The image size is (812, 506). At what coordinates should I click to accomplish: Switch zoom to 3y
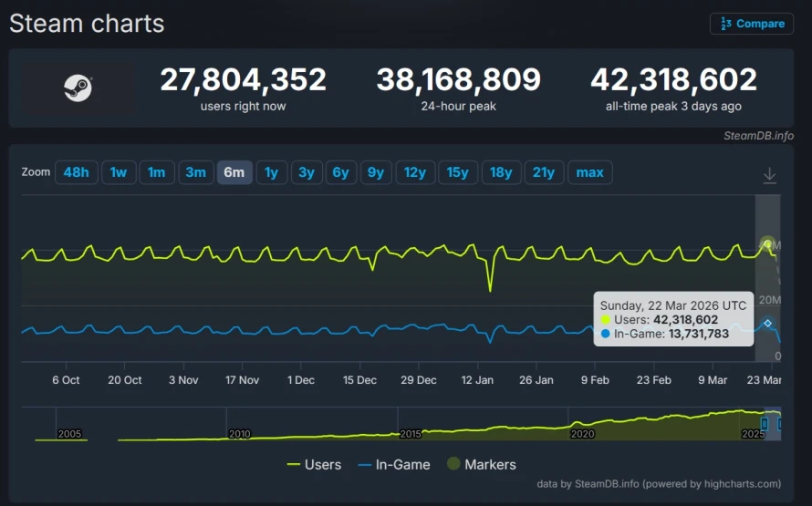307,172
